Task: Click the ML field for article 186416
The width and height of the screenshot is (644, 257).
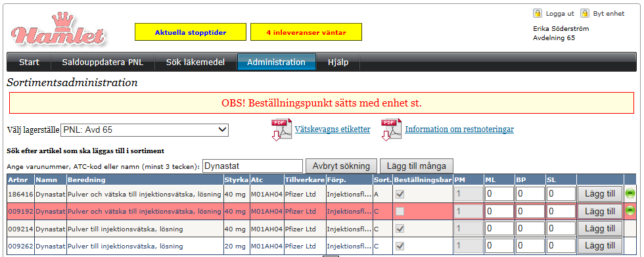Action: 499,194
